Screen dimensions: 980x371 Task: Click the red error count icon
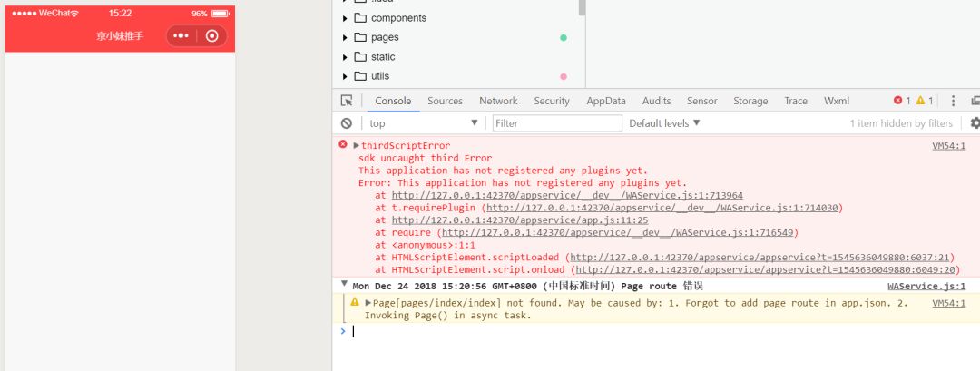click(x=897, y=101)
